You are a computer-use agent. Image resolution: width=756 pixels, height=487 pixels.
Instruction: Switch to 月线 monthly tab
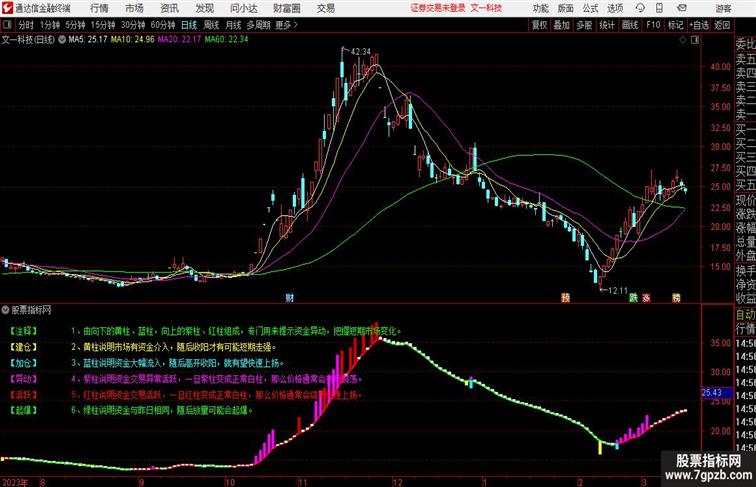pyautogui.click(x=233, y=25)
